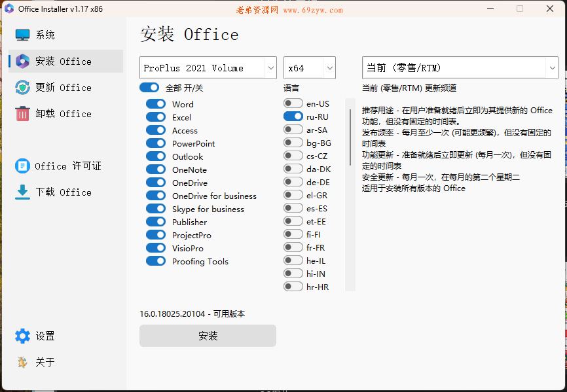Click the Office Installer logo in the title bar
Viewport: 567px width, 392px height.
click(x=9, y=9)
